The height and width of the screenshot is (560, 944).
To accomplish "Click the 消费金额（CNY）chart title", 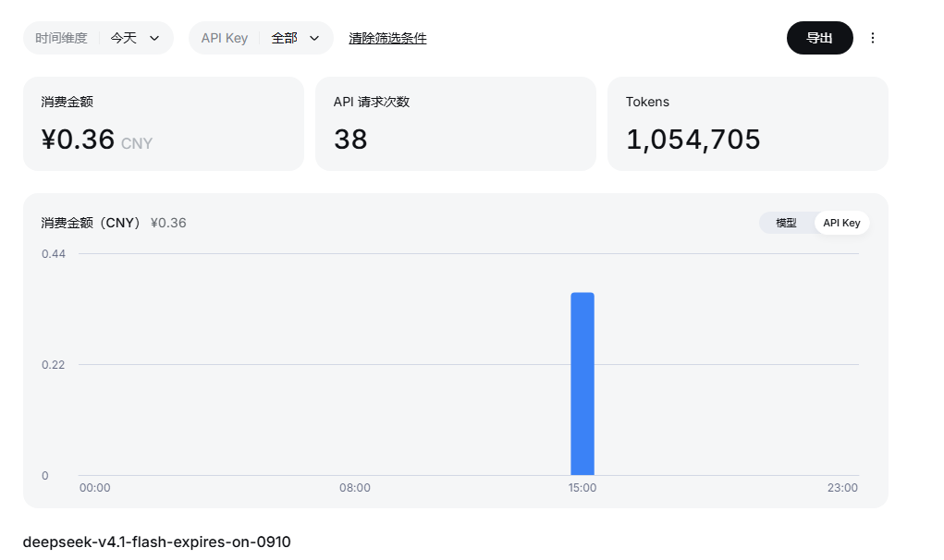I will tap(91, 223).
